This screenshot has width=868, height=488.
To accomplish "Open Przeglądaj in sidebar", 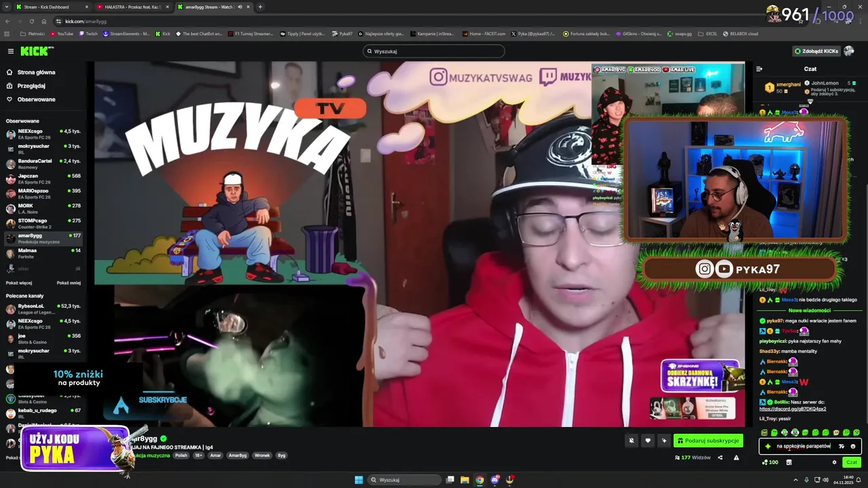I will click(26, 85).
